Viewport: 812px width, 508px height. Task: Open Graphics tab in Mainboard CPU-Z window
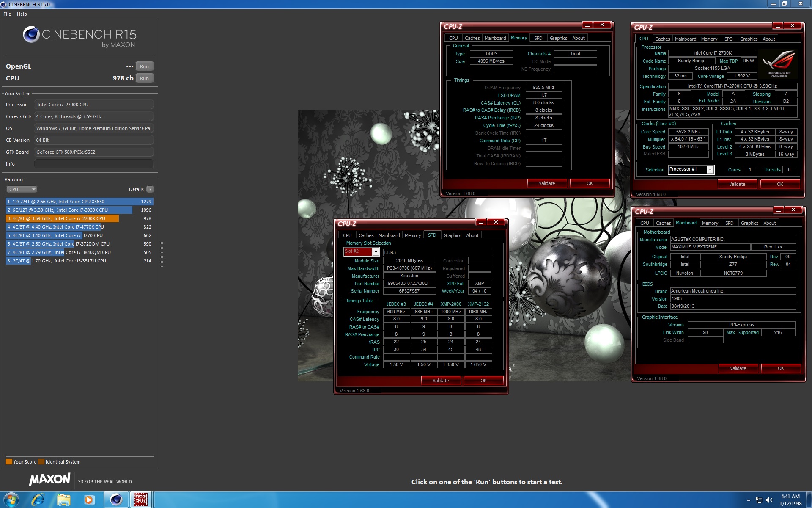pyautogui.click(x=749, y=223)
